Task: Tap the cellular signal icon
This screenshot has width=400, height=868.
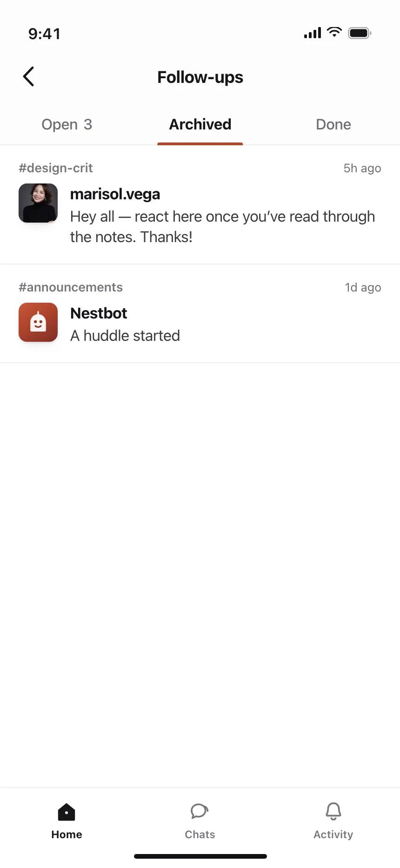Action: [x=313, y=33]
